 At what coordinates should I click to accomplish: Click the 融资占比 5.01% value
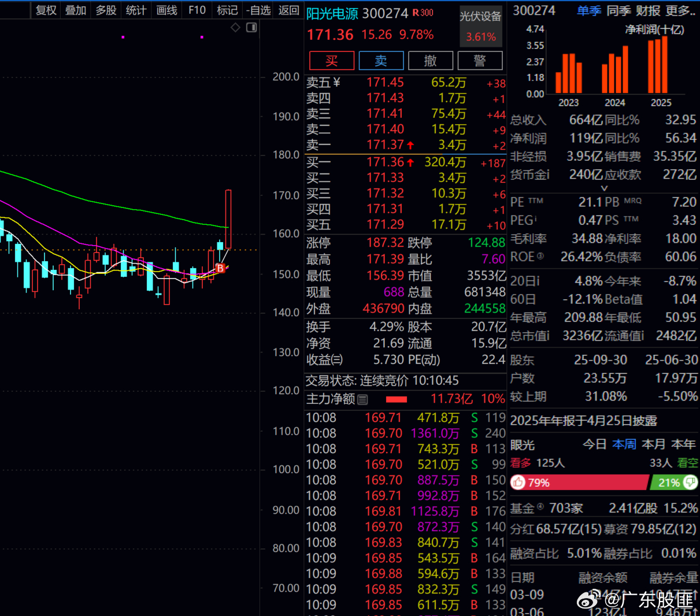click(x=584, y=554)
